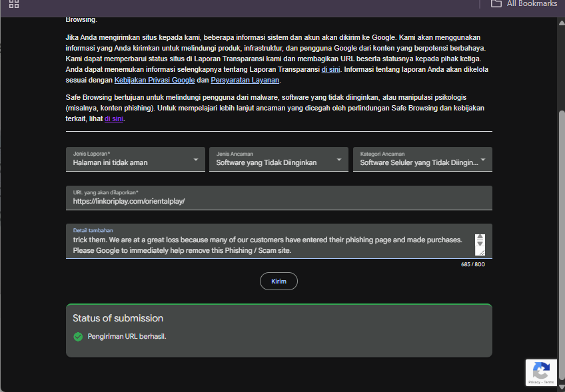Click 'All Bookmarks' label
Image resolution: width=565 pixels, height=392 pixels.
pyautogui.click(x=532, y=3)
